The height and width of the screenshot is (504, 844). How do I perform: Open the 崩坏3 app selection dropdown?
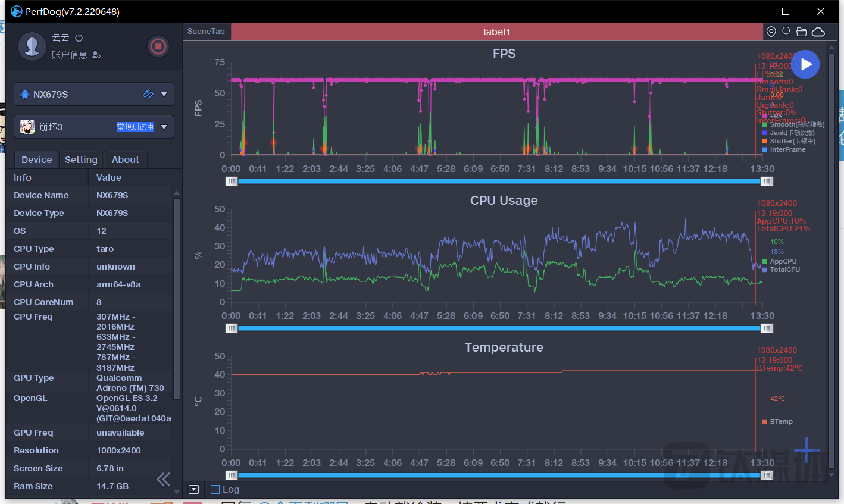pos(164,127)
